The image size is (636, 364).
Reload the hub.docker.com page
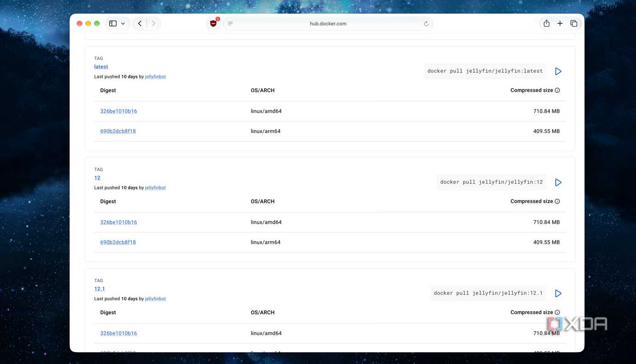426,24
